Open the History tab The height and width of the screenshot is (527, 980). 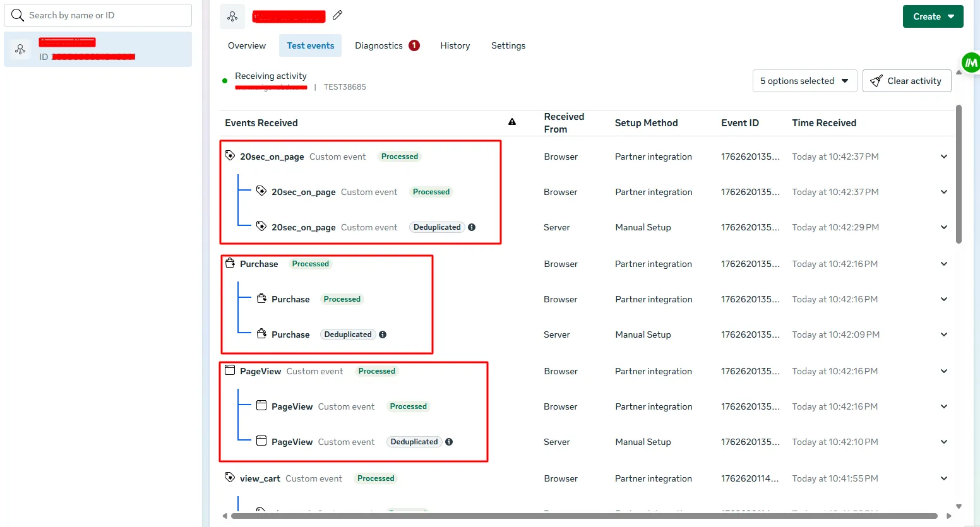(455, 45)
